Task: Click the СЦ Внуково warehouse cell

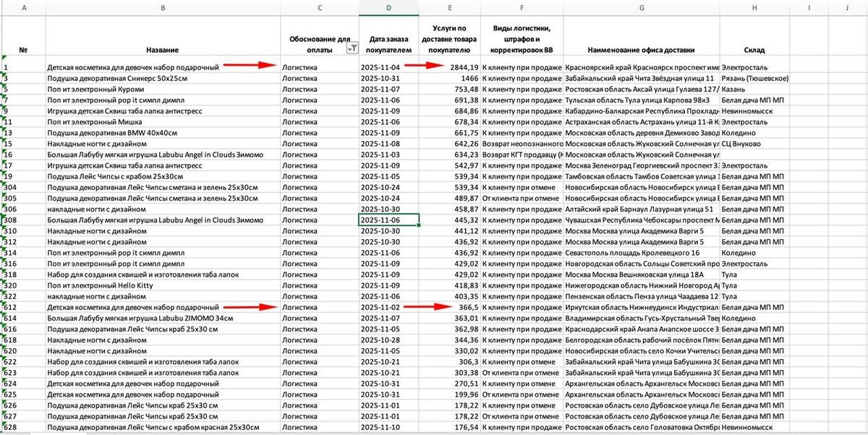Action: 754,143
